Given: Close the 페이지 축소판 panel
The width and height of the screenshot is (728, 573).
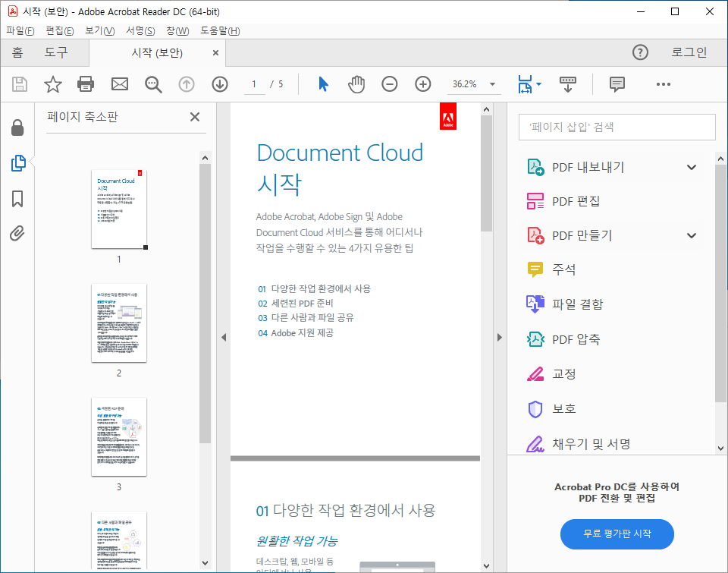Looking at the screenshot, I should [195, 117].
